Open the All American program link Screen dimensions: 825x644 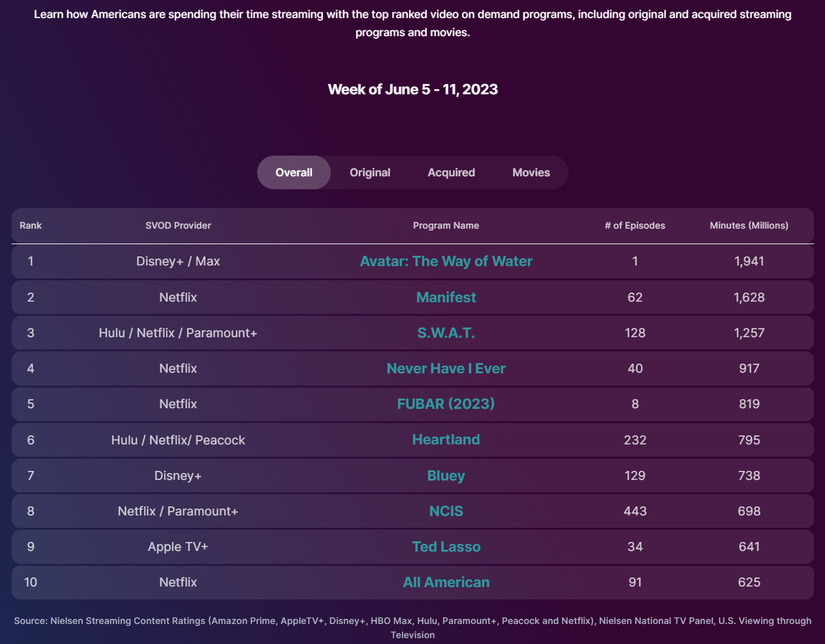point(446,582)
